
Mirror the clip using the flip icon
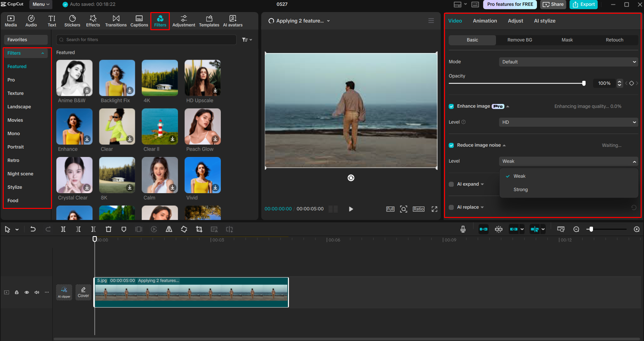point(169,229)
